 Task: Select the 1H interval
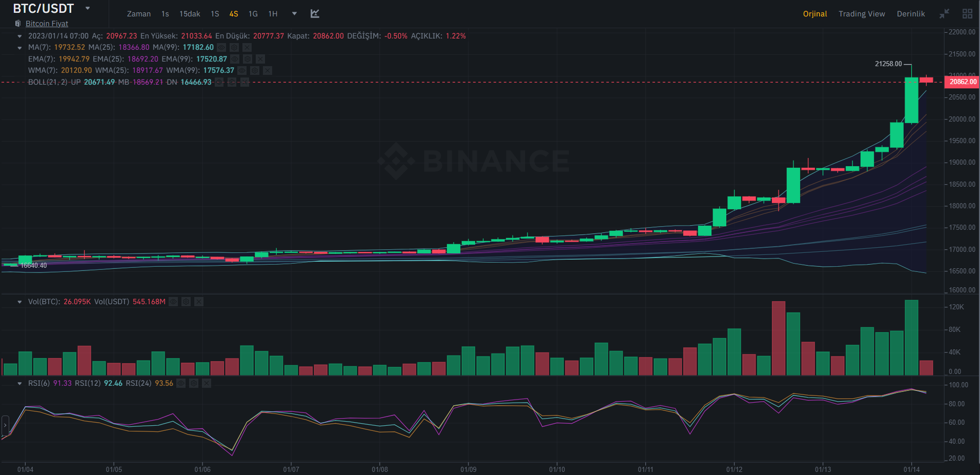pyautogui.click(x=273, y=14)
